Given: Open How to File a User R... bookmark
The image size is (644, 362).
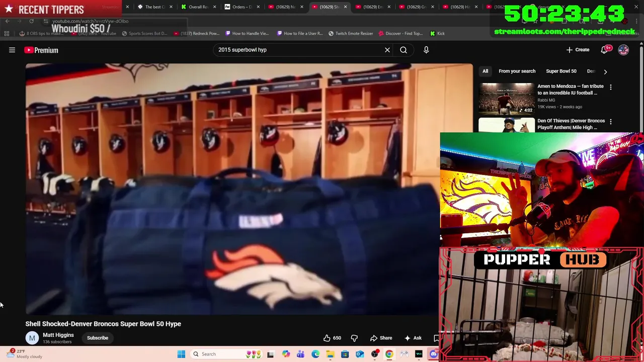Looking at the screenshot, I should (x=299, y=33).
